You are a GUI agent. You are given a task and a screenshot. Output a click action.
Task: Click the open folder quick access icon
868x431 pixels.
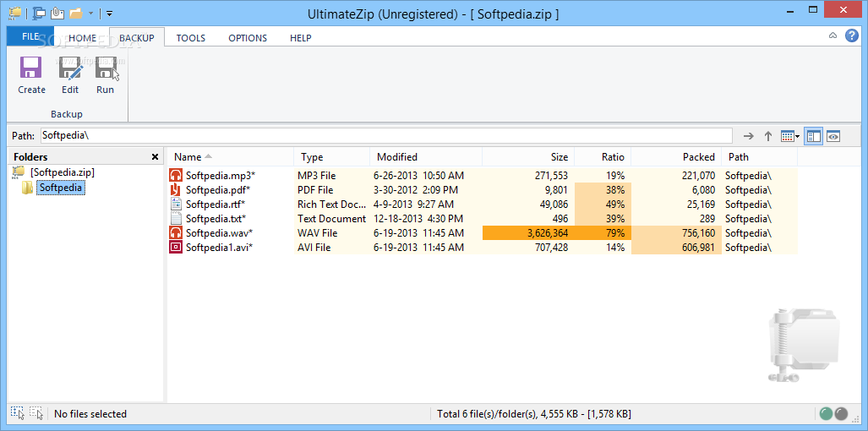[76, 14]
